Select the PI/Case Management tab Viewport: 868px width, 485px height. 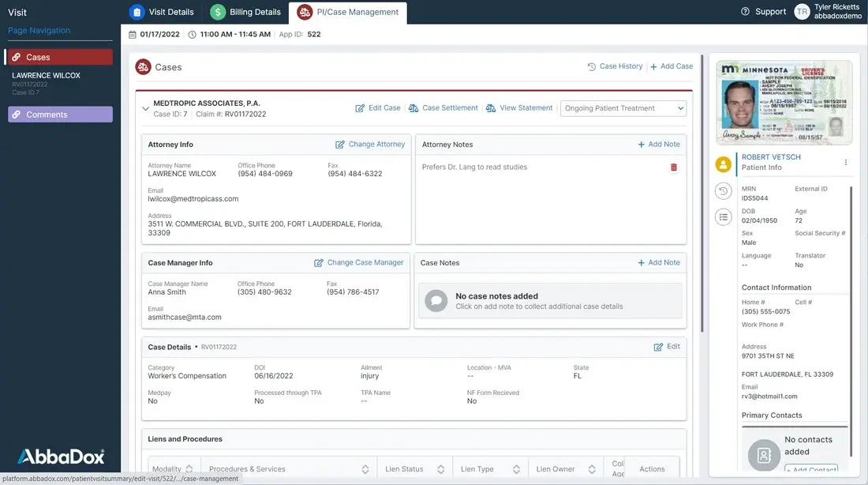click(x=348, y=12)
